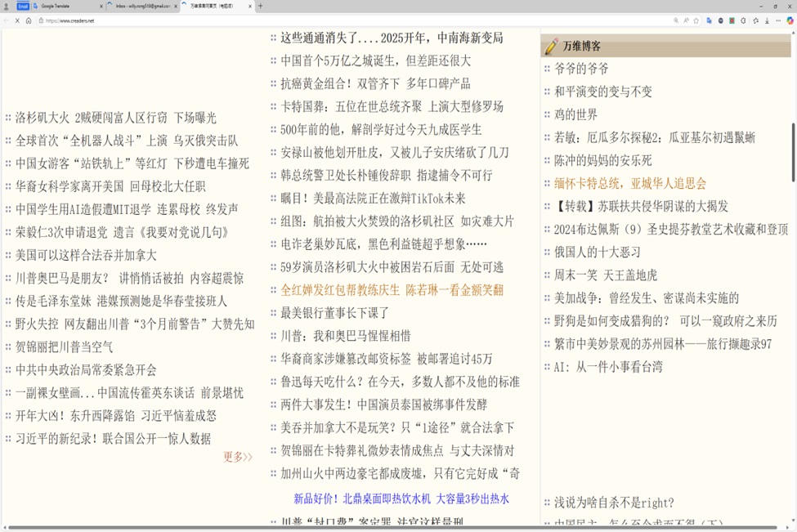
Task: Select the 万维 creaders homepage tab
Action: point(217,6)
